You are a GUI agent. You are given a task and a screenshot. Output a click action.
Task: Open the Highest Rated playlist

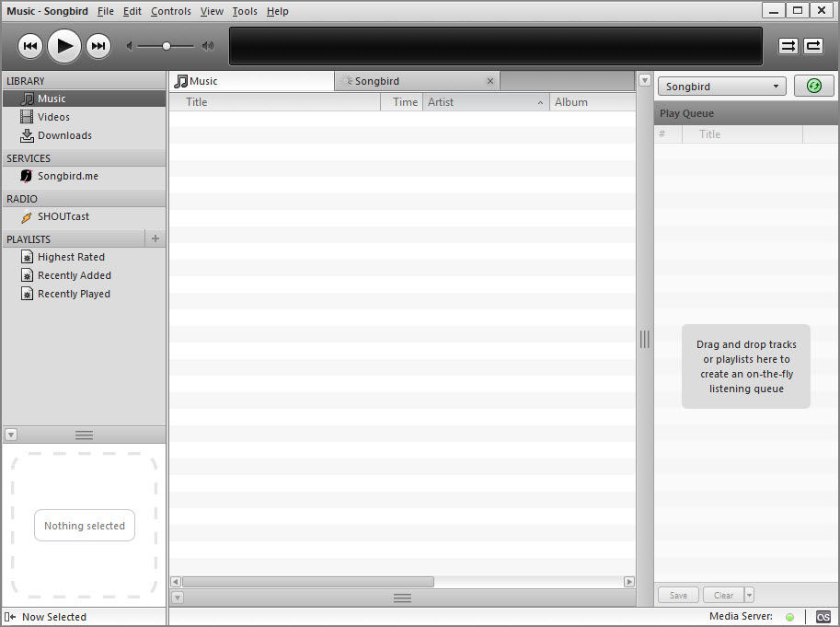coord(84,257)
